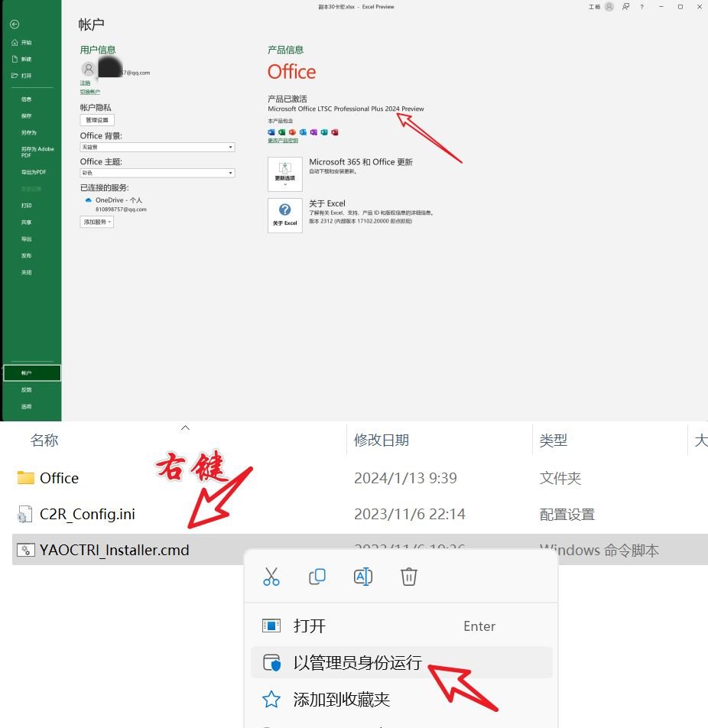708x728 pixels.
Task: Open the Office 主题 dropdown
Action: tap(158, 173)
